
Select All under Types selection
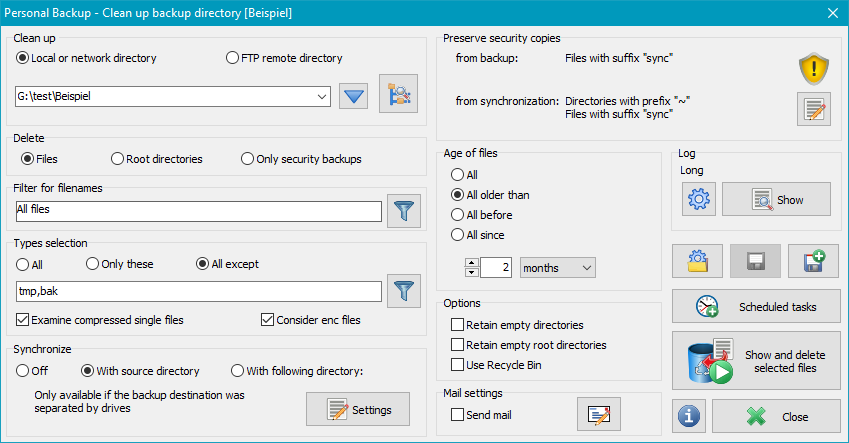30,264
